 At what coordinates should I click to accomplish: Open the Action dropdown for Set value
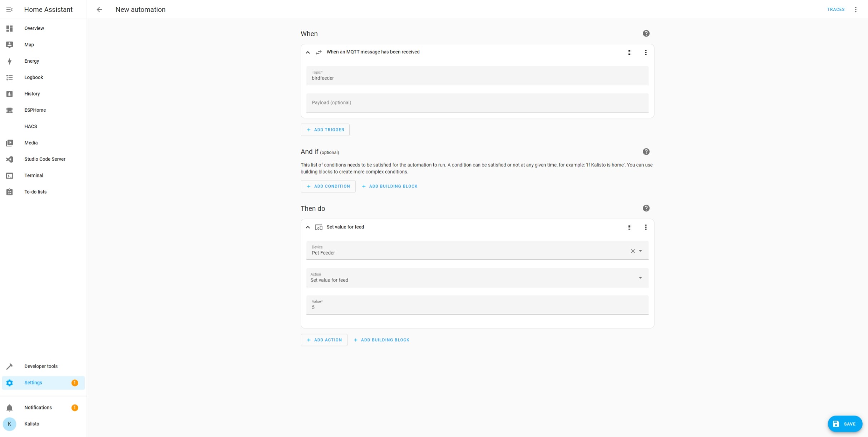[x=640, y=278]
